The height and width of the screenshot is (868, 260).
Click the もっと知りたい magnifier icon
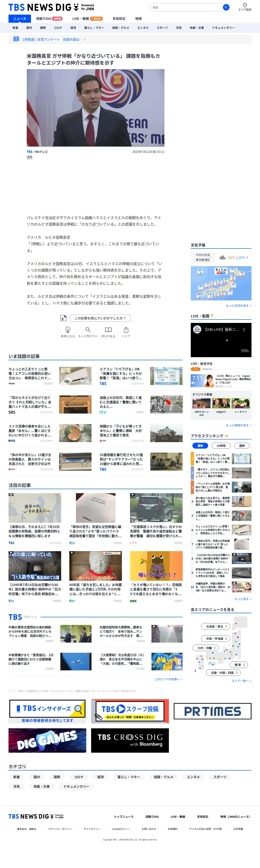pos(88,330)
